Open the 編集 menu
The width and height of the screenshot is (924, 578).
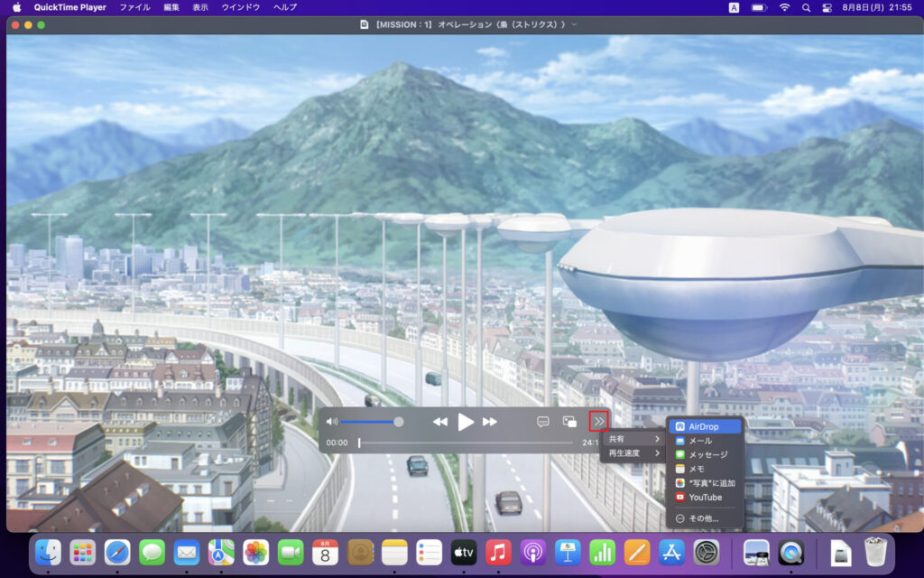click(x=171, y=7)
